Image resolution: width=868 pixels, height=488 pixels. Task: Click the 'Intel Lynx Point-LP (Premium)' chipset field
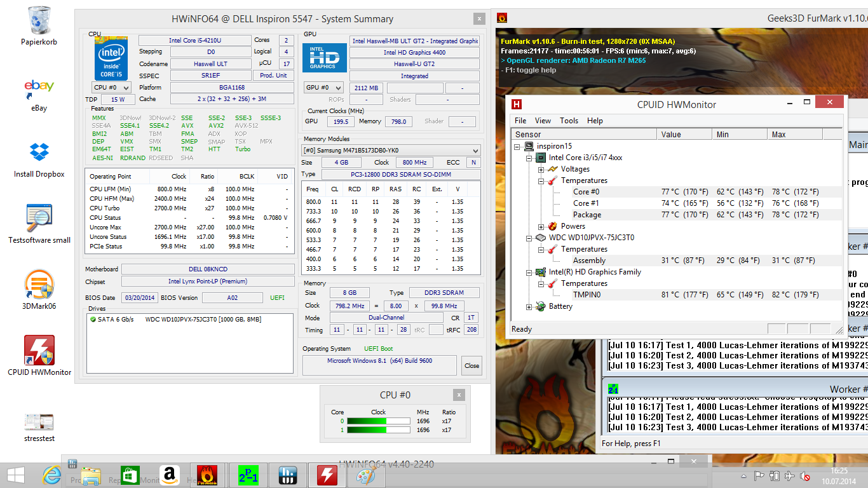208,281
